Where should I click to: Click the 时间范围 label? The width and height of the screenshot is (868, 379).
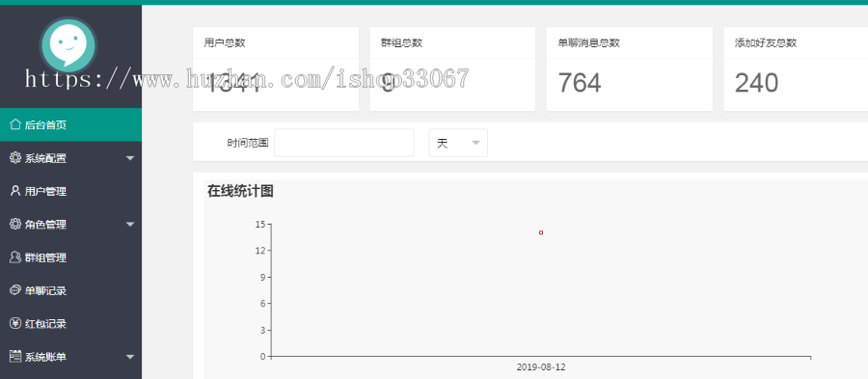coord(248,144)
